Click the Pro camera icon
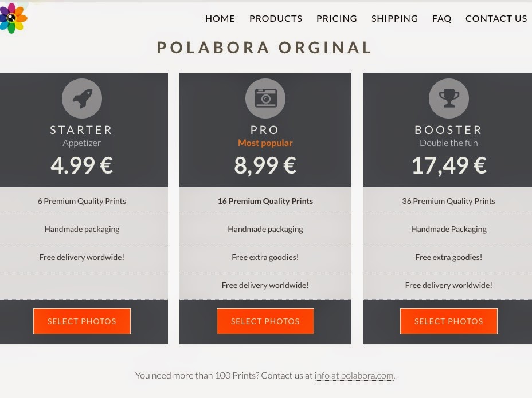 tap(265, 98)
